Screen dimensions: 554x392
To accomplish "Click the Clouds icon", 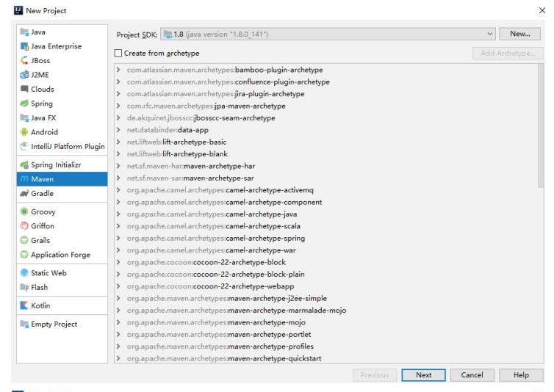I will 24,89.
